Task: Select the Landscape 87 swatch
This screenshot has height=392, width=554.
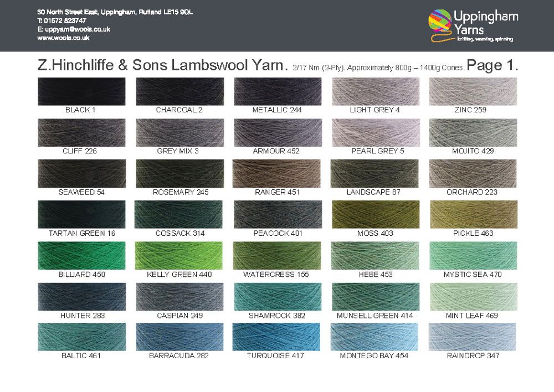Action: (375, 173)
